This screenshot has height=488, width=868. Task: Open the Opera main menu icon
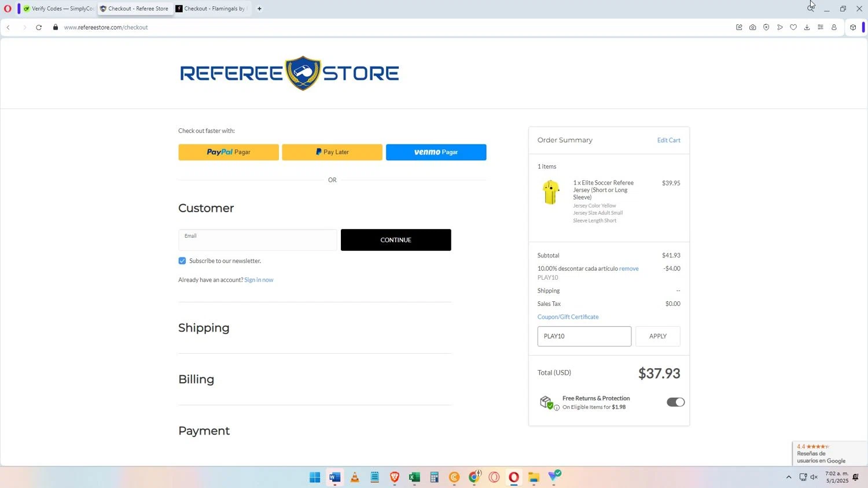click(8, 9)
